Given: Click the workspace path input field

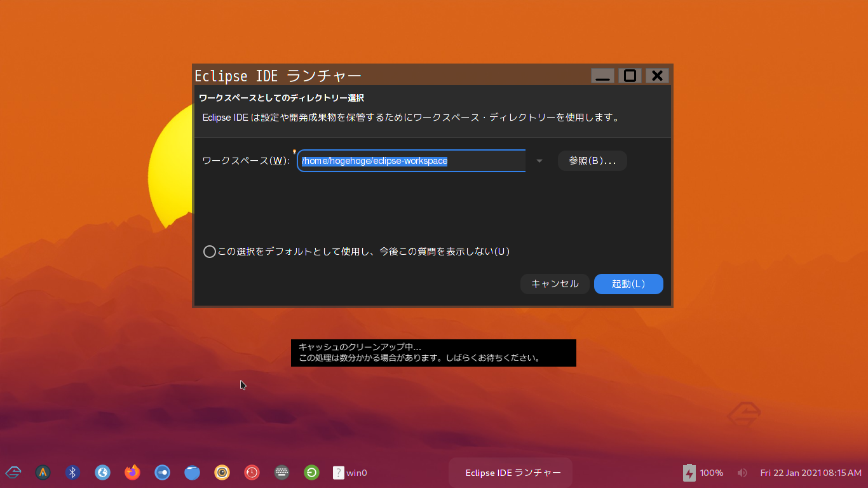Looking at the screenshot, I should pyautogui.click(x=411, y=161).
